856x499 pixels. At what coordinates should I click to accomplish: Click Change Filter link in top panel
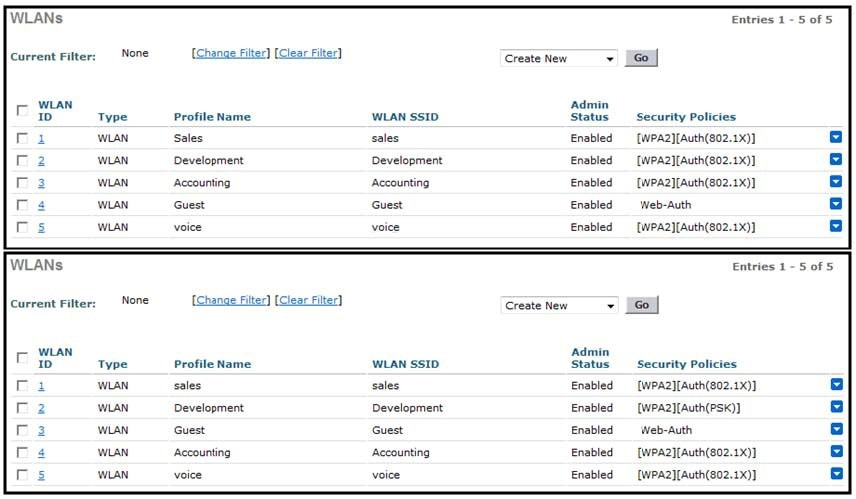pos(232,53)
